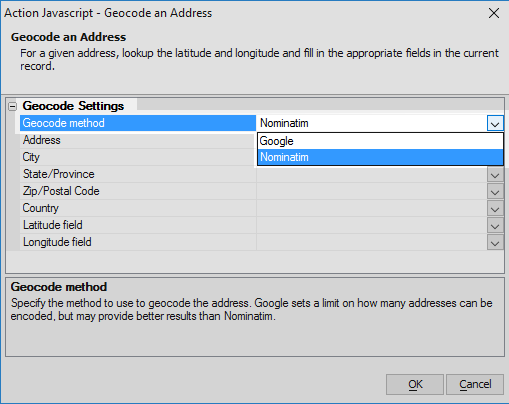This screenshot has height=404, width=509.
Task: Select the City property label
Action: 31,157
